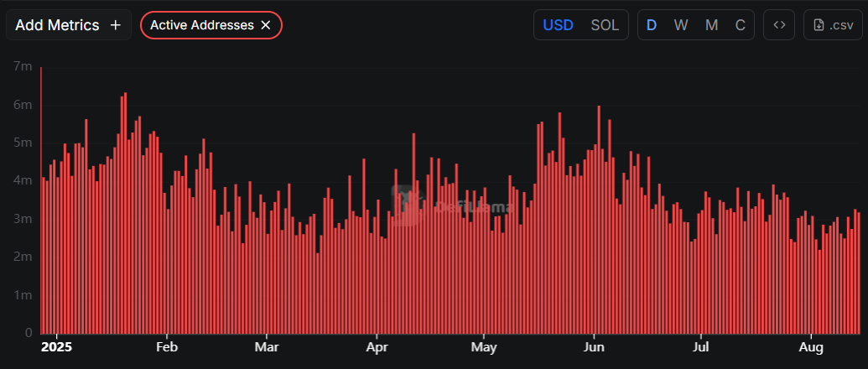Image resolution: width=868 pixels, height=369 pixels.
Task: Switch denomination to SOL
Action: (605, 25)
